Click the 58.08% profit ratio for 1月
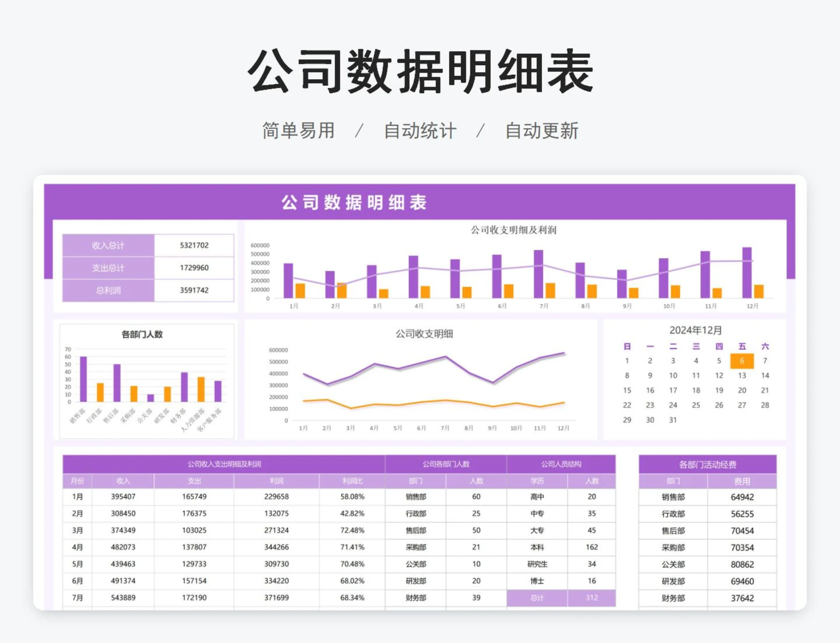This screenshot has width=840, height=643. coord(353,496)
